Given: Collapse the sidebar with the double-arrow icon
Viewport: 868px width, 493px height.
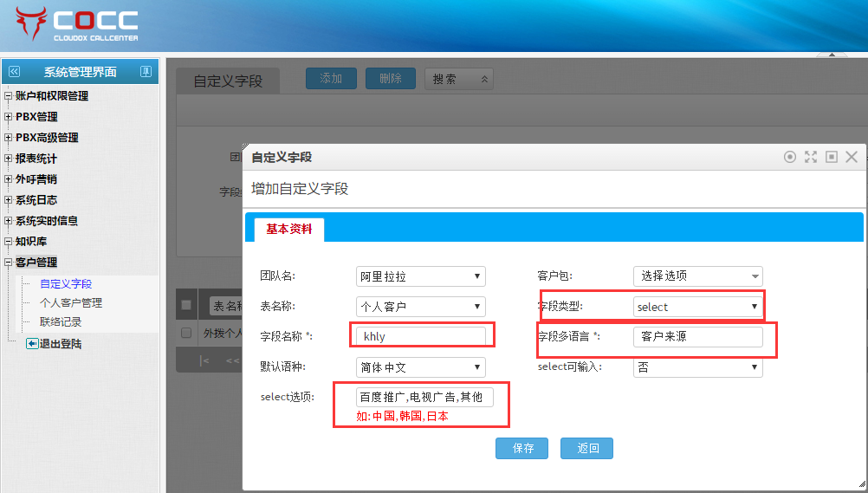Looking at the screenshot, I should coord(14,72).
